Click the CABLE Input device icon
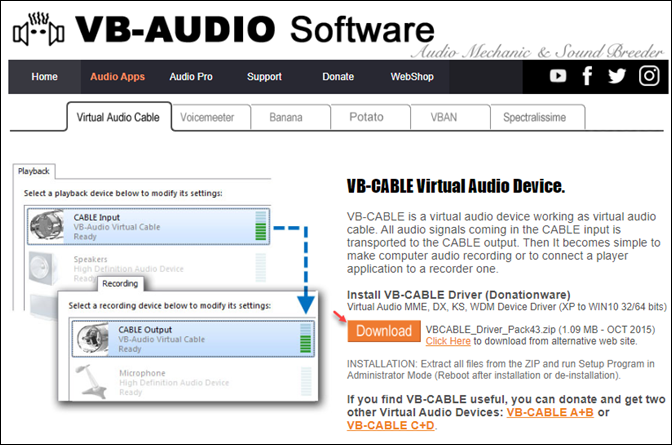The image size is (672, 445). click(x=46, y=226)
